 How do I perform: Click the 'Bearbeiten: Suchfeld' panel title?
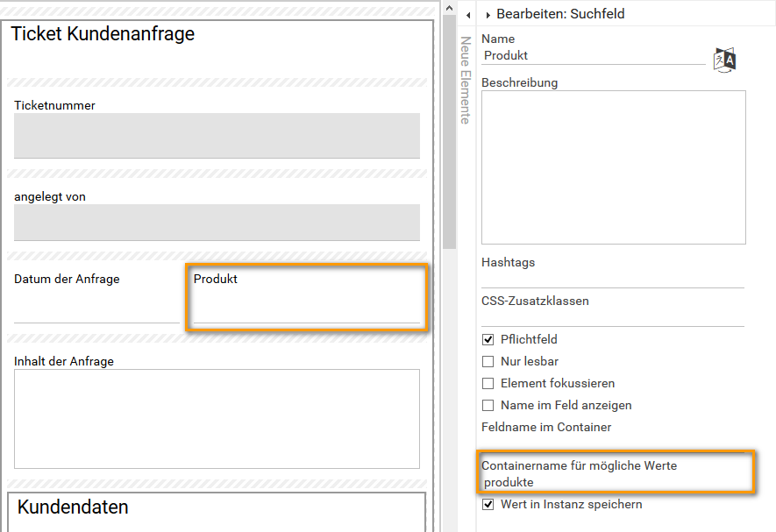pos(561,14)
